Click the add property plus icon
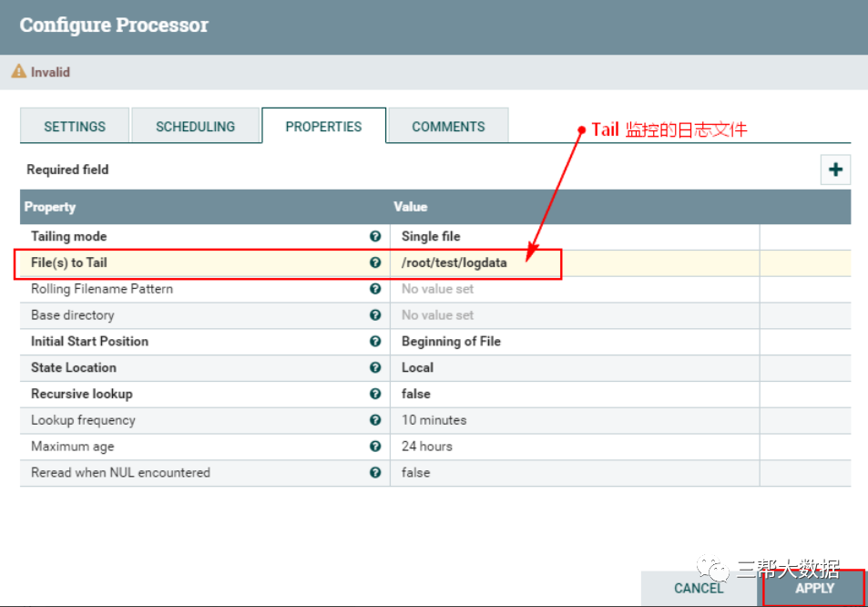 click(x=835, y=170)
